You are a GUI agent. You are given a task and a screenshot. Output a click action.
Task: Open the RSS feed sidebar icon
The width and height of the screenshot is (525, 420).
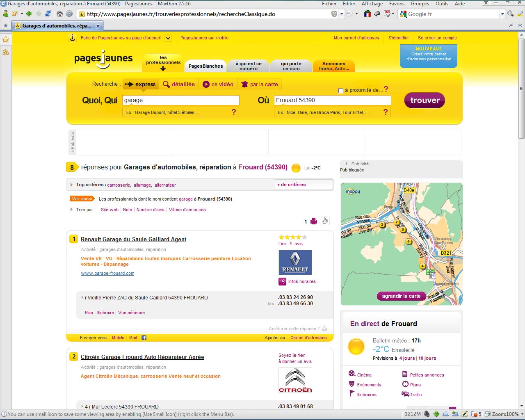(6, 52)
